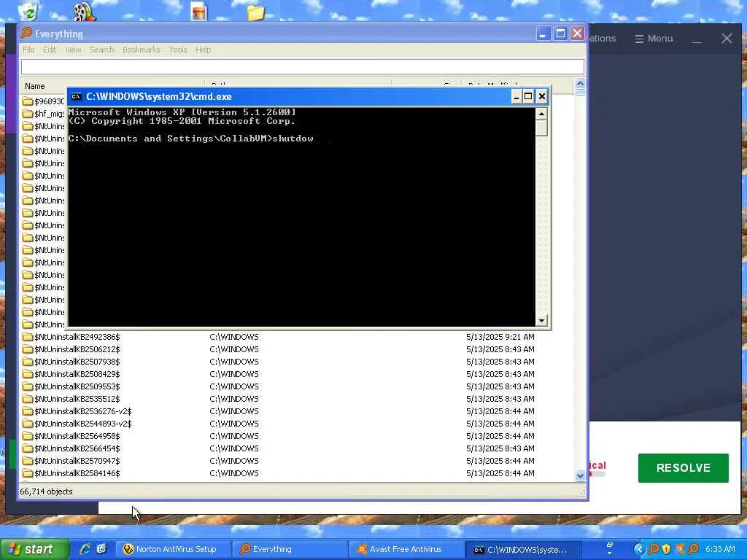Switch to Norton AntiVirus Setup taskbar button

(174, 549)
